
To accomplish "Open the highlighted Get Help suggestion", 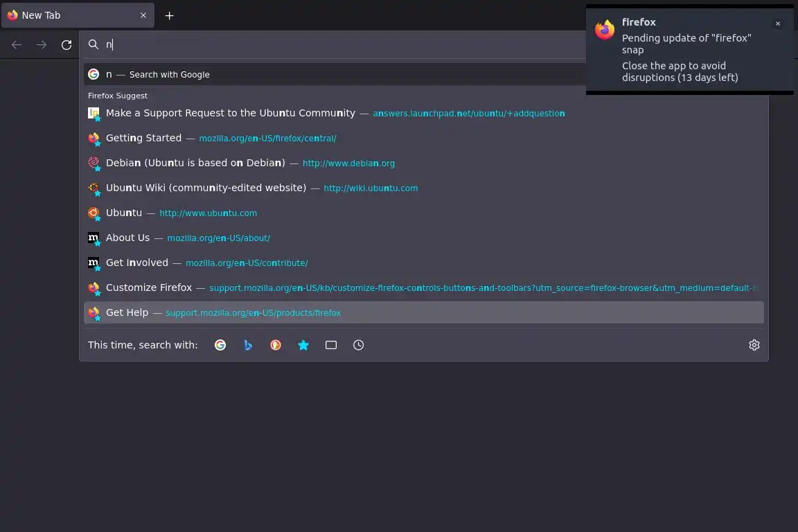I will (x=424, y=312).
